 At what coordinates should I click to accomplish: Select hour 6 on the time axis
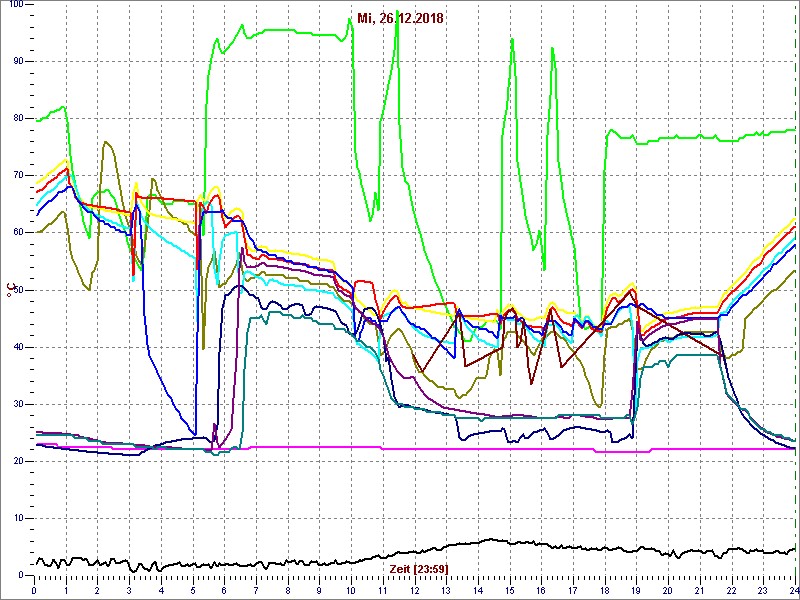[x=225, y=590]
